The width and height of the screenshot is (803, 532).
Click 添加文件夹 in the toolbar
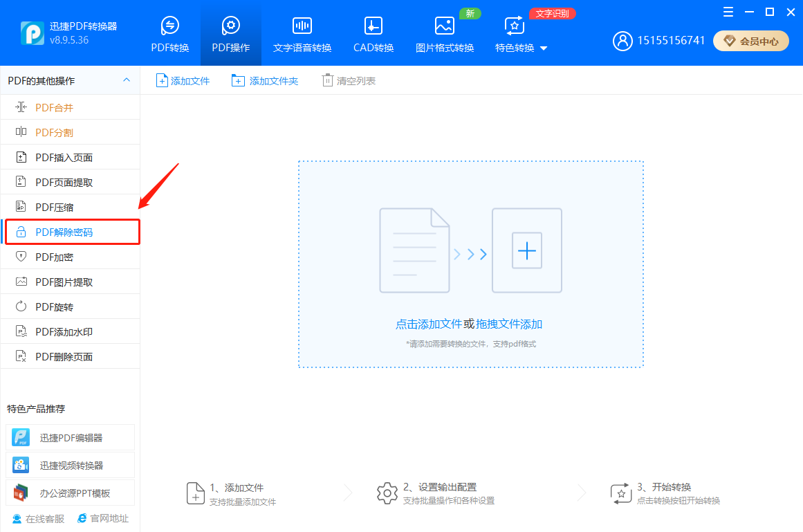pyautogui.click(x=265, y=81)
